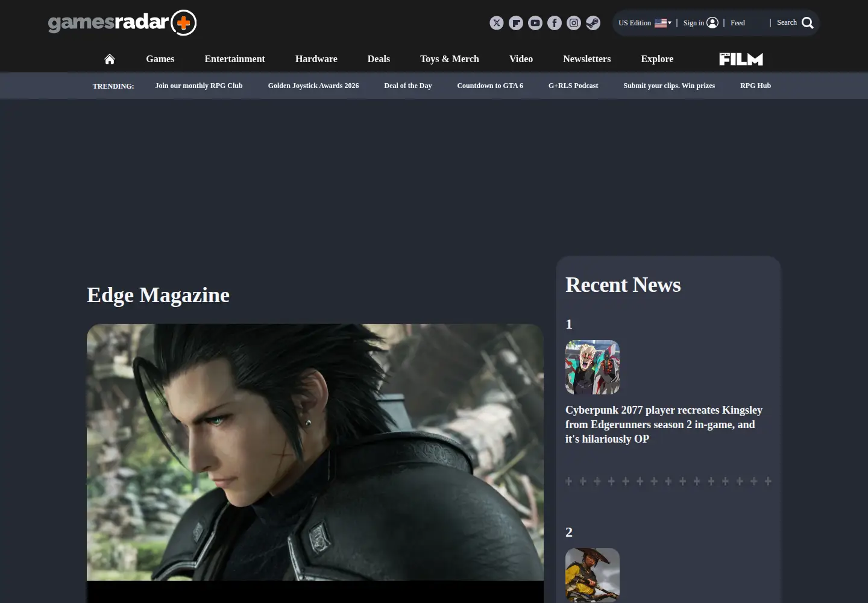Open the Cyberpunk 2077 Kingsley headline
The height and width of the screenshot is (603, 868).
click(x=664, y=425)
